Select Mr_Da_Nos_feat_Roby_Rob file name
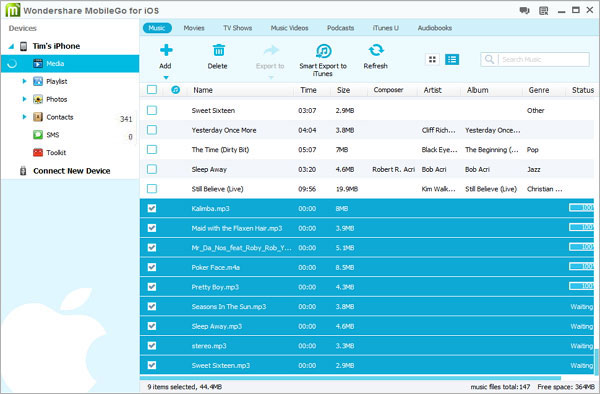 tap(241, 247)
